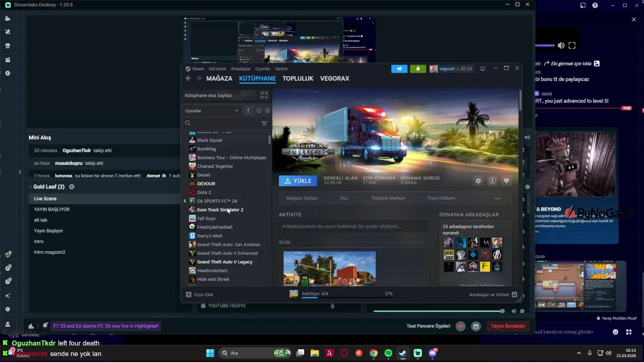Open Spotify from the taskbar
Image resolution: width=644 pixels, height=362 pixels.
click(x=388, y=353)
